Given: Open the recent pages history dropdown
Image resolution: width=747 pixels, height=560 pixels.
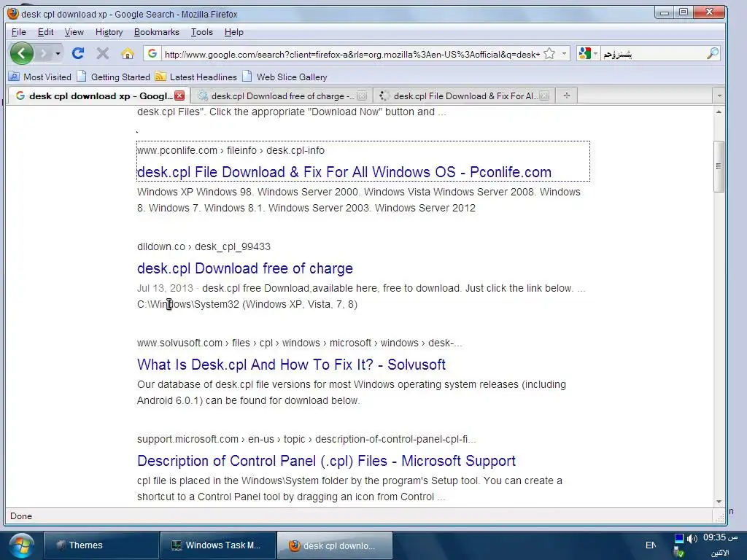Looking at the screenshot, I should pyautogui.click(x=58, y=54).
